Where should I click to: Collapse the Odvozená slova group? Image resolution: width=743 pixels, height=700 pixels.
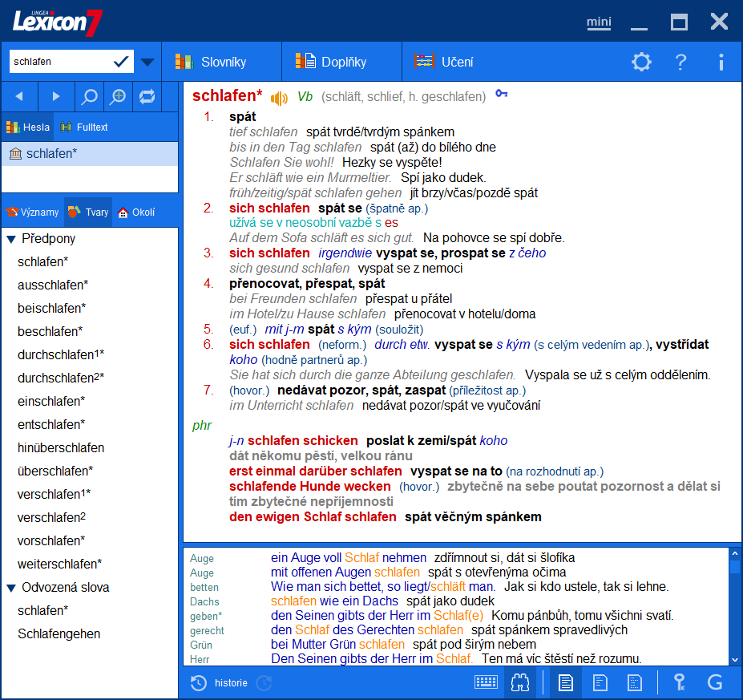coord(11,588)
